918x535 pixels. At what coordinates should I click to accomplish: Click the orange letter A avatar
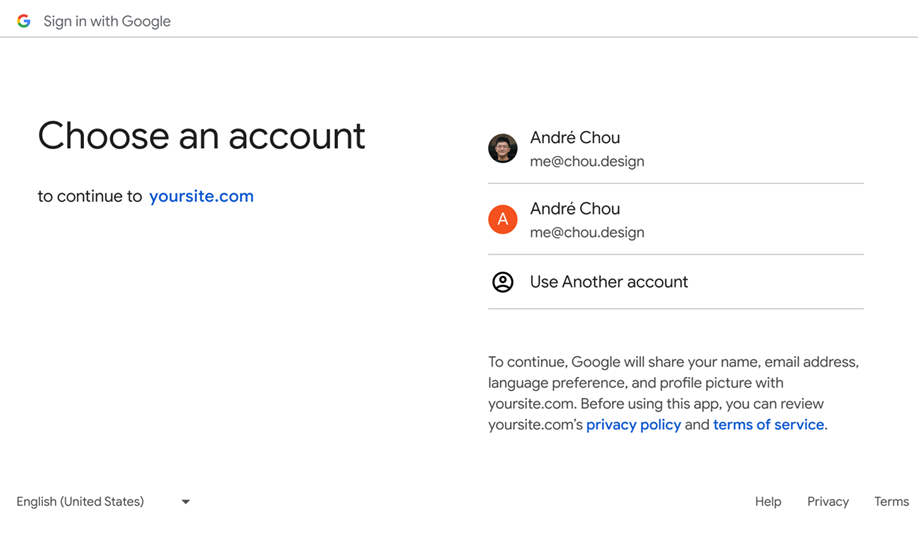[502, 219]
